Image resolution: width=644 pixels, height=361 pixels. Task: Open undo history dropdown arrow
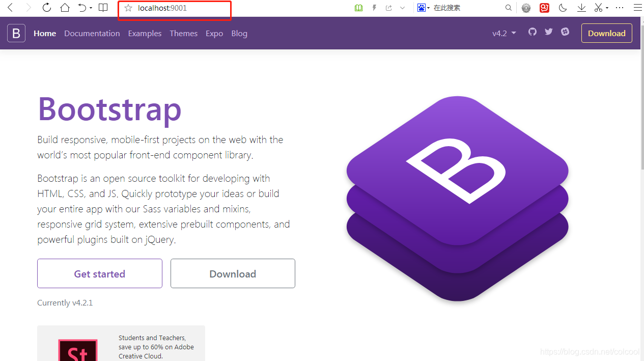(x=91, y=8)
